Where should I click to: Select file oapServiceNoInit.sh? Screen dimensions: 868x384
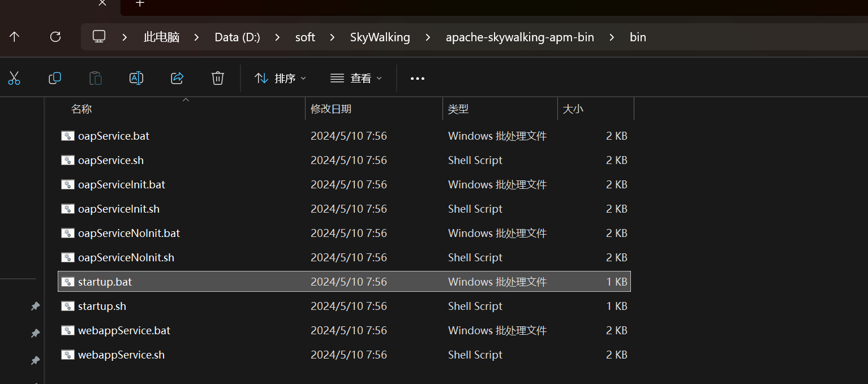(x=344, y=257)
